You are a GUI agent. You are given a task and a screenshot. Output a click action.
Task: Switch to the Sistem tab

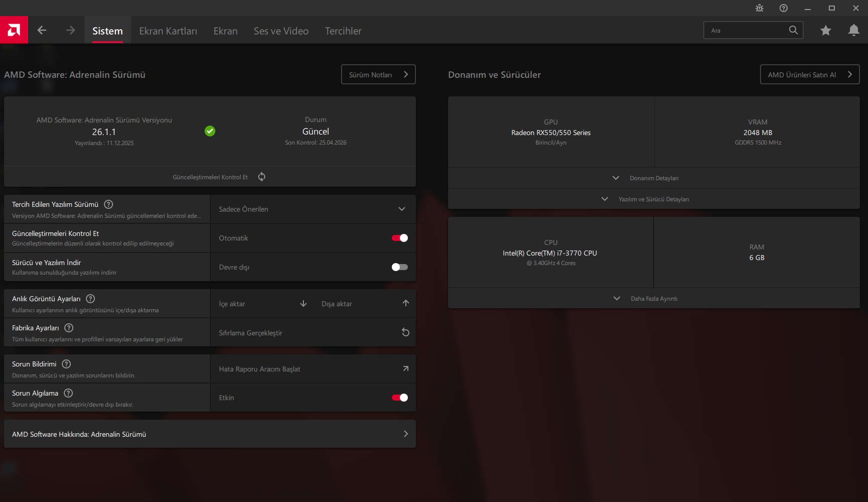(107, 31)
